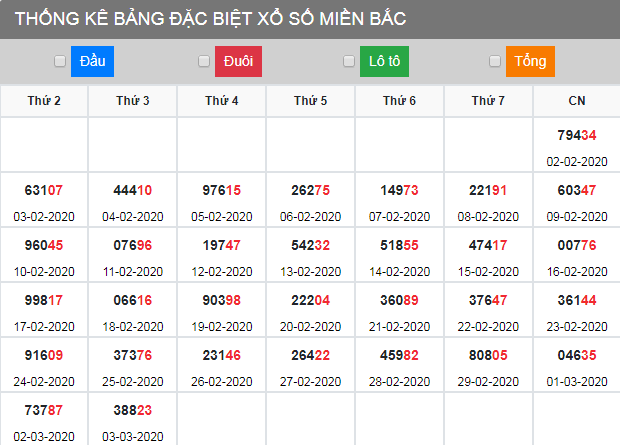The height and width of the screenshot is (445, 620).
Task: Click result 79434 dated 02-02-2020
Action: pyautogui.click(x=577, y=135)
